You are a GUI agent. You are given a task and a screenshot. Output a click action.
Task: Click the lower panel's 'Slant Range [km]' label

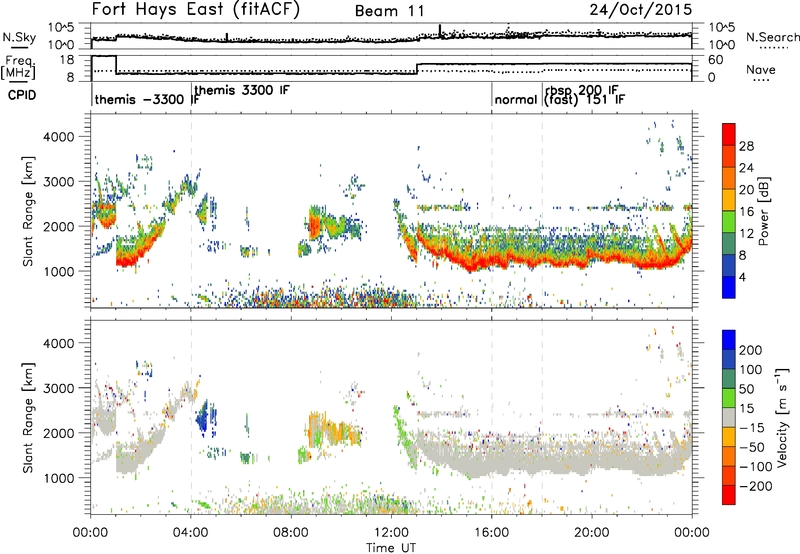click(28, 418)
